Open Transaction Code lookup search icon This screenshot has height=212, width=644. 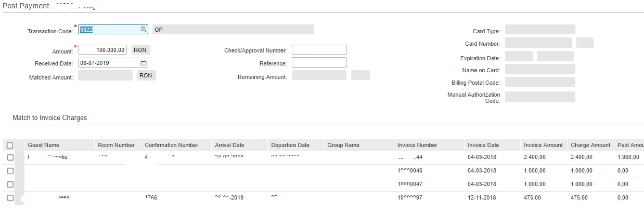click(144, 30)
